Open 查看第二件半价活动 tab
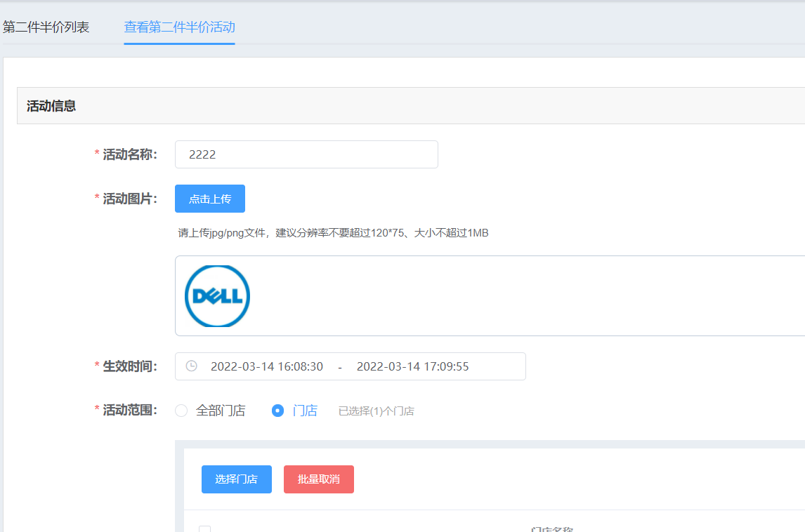805x532 pixels. pyautogui.click(x=179, y=27)
